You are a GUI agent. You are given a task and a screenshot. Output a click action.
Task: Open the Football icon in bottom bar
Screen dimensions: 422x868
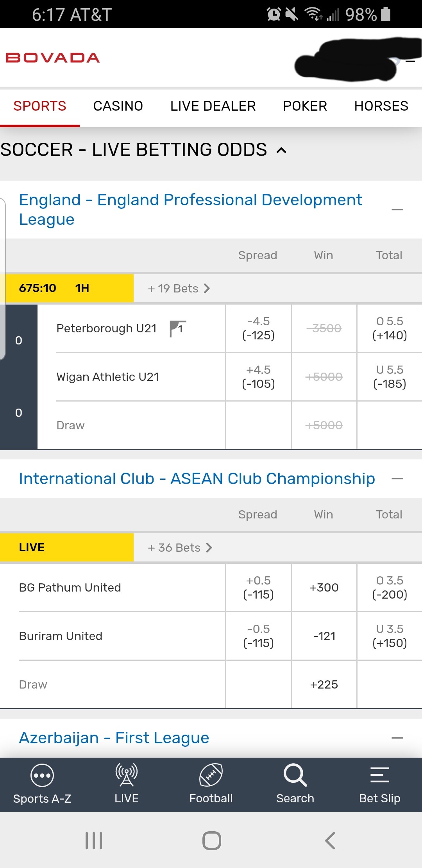(211, 775)
